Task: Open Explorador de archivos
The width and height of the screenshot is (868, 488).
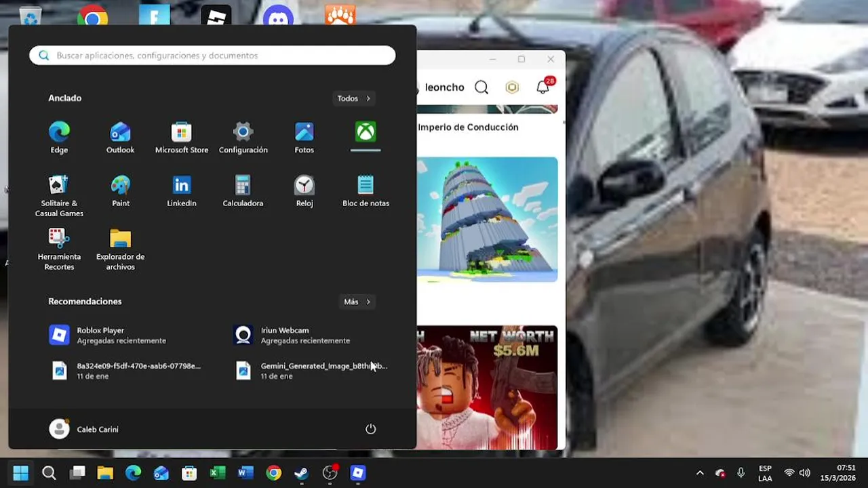Action: pos(120,249)
